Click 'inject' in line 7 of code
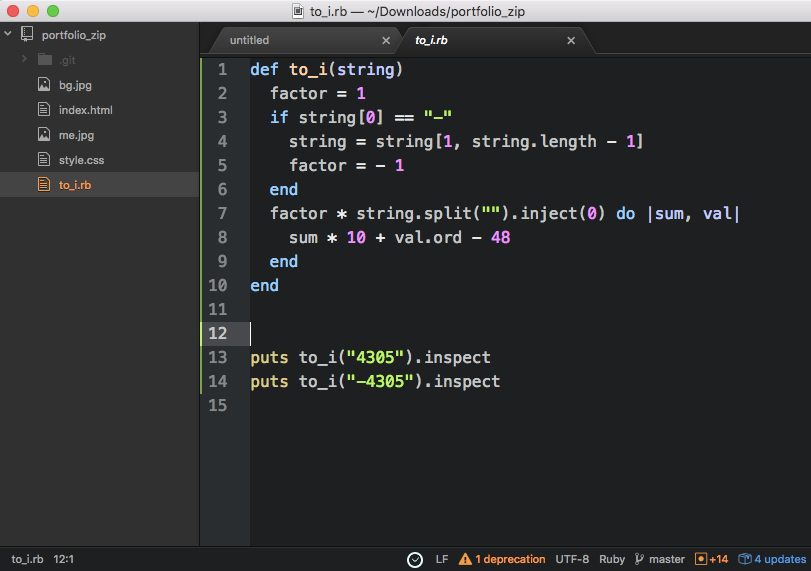 click(549, 213)
